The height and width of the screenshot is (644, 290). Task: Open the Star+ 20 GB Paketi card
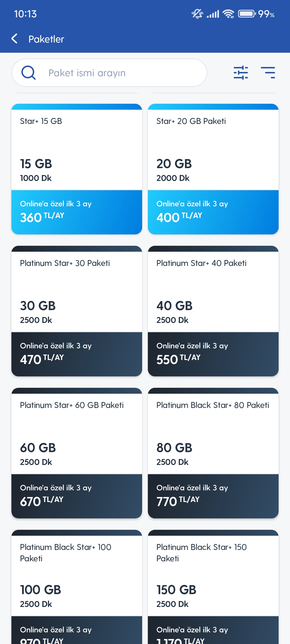click(213, 169)
